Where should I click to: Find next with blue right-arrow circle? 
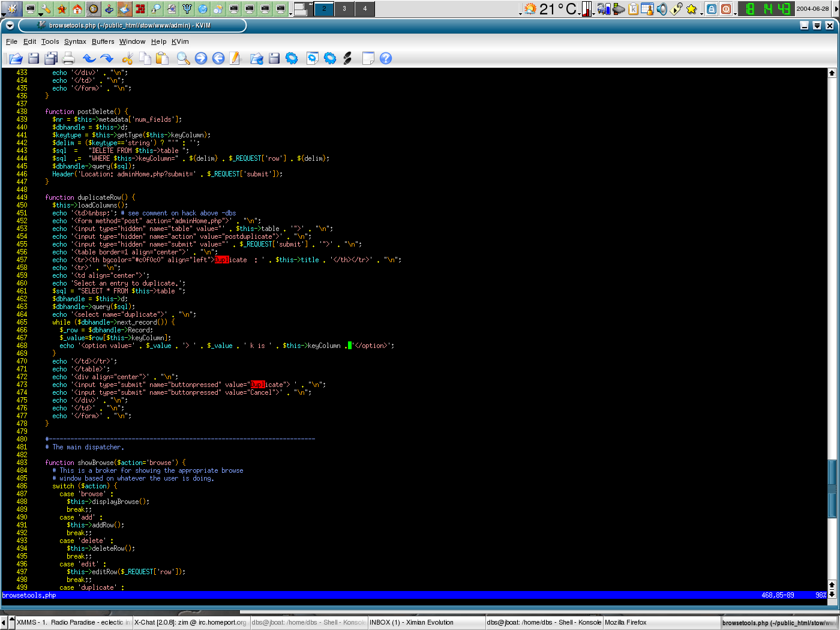point(201,58)
